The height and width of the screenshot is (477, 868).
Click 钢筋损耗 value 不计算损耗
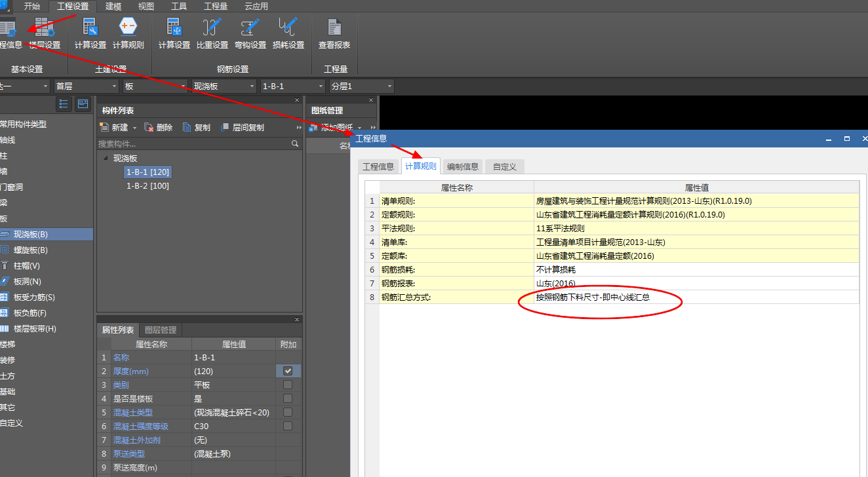696,269
